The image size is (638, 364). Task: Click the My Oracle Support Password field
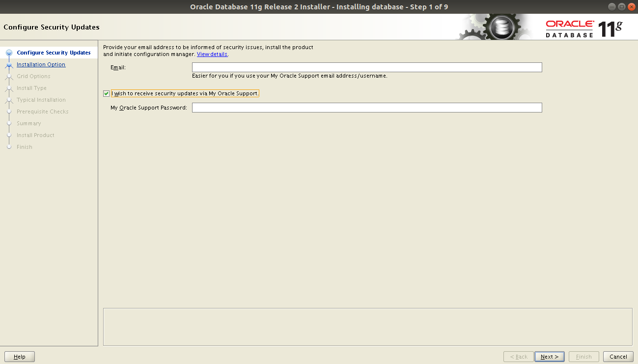tap(366, 107)
